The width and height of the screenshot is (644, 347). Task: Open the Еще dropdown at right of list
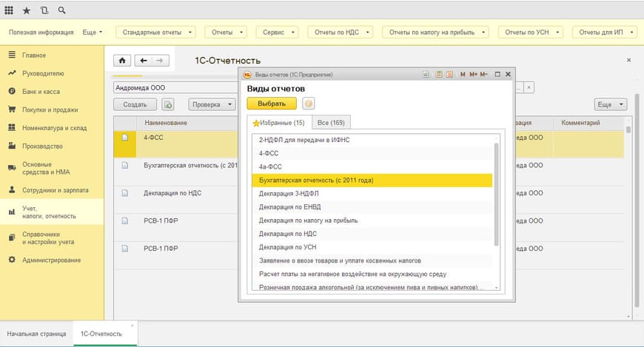pos(611,105)
